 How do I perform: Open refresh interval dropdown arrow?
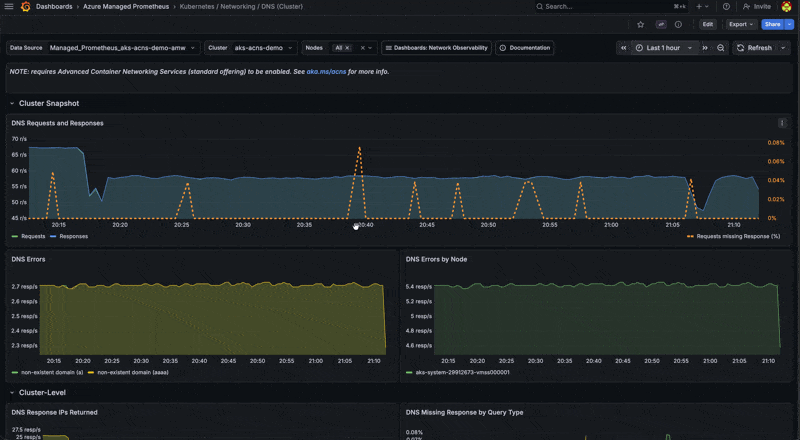783,48
